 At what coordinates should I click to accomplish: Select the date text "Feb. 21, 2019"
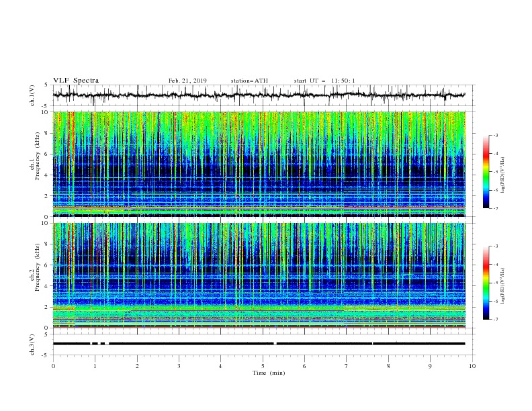187,81
